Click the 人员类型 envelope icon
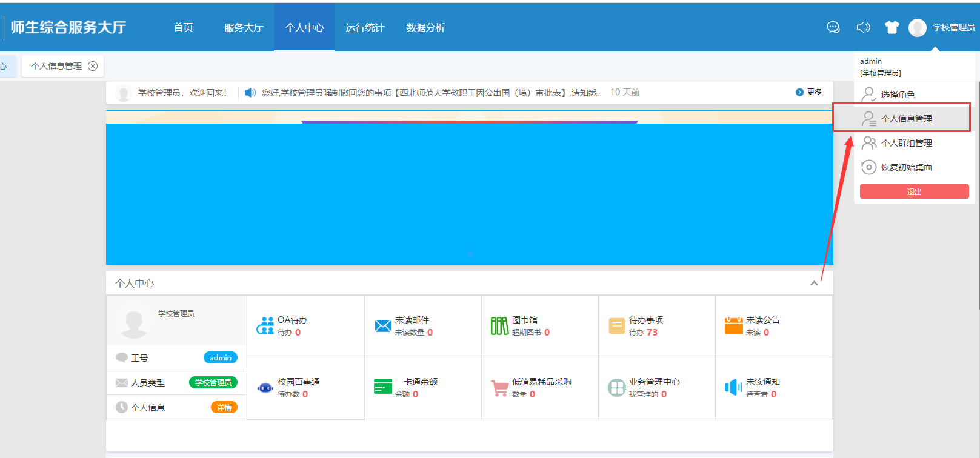 (x=121, y=382)
